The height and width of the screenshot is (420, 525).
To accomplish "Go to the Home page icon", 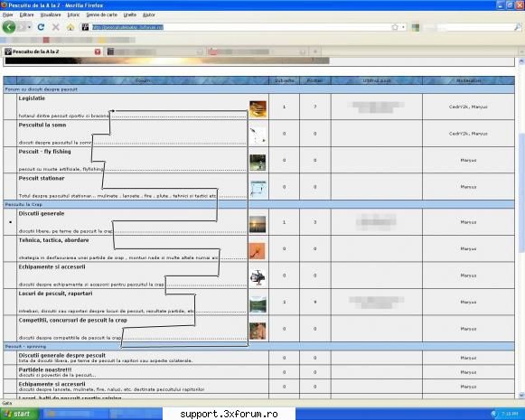I will 70,27.
